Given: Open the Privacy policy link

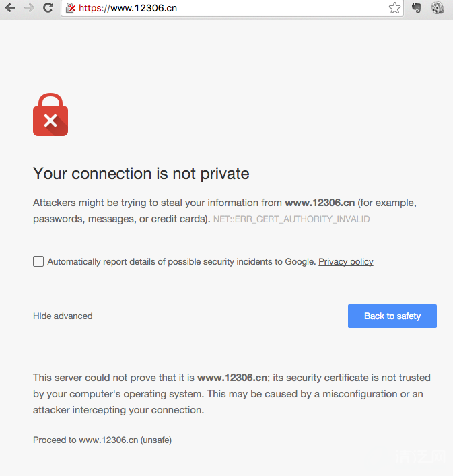Looking at the screenshot, I should (x=345, y=261).
